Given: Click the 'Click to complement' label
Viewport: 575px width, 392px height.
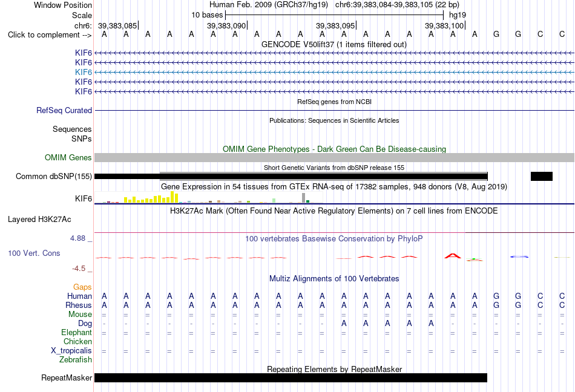Looking at the screenshot, I should tap(50, 35).
